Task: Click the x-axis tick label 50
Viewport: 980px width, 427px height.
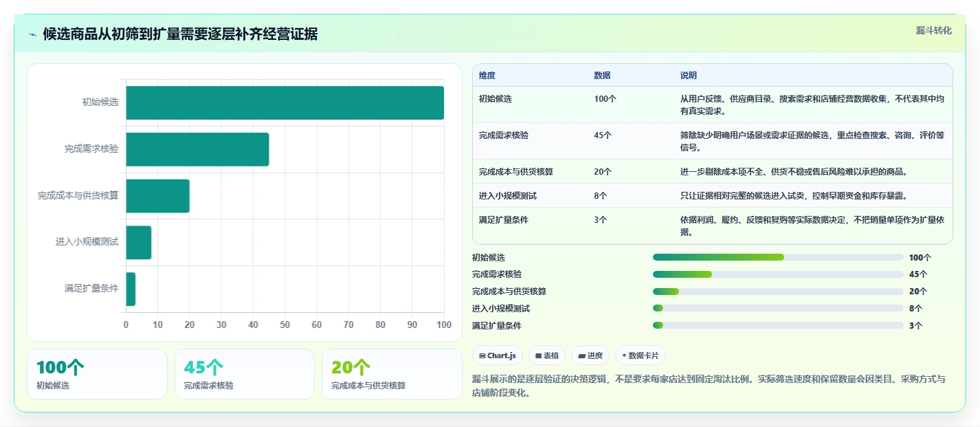Action: 285,325
